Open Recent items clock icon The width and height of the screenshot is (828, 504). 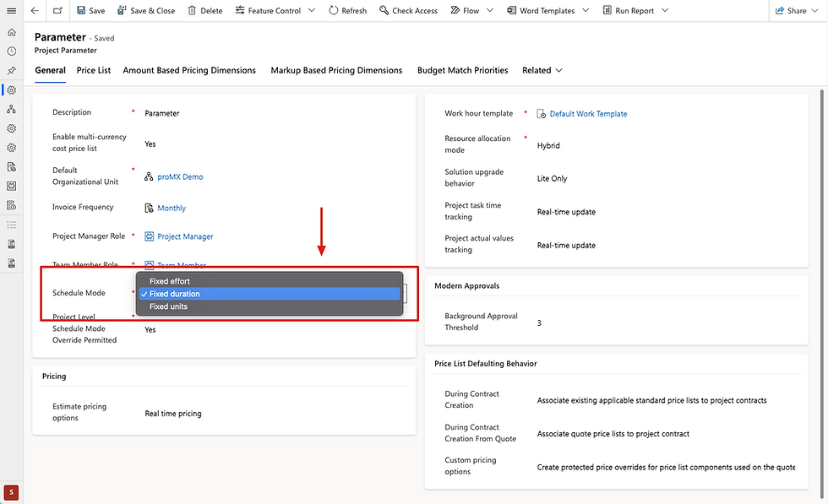(11, 51)
